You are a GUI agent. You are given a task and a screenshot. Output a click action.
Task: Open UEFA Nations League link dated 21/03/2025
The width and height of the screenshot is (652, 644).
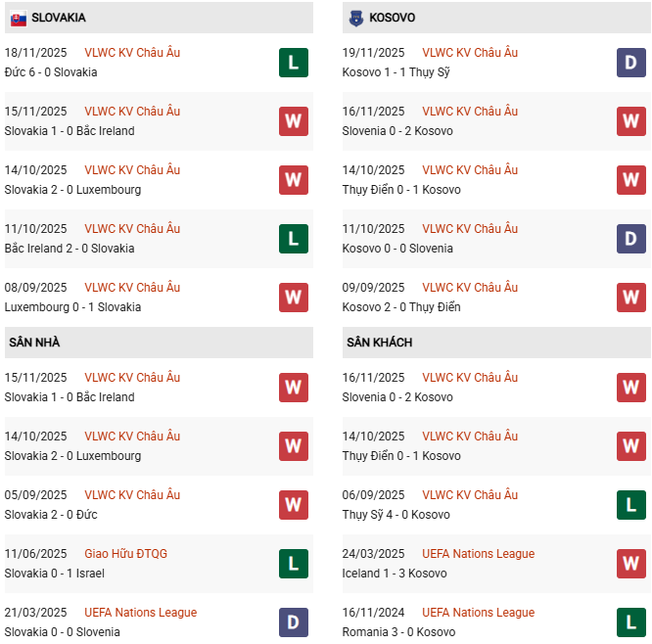point(140,613)
